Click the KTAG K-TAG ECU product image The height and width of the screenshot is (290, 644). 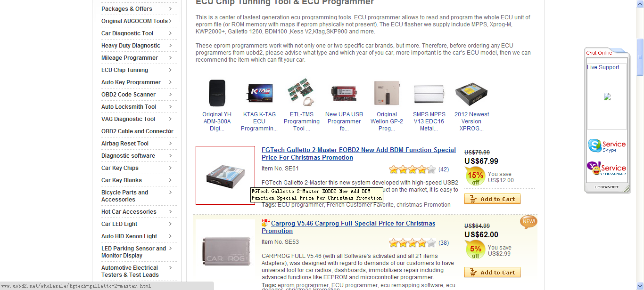259,93
